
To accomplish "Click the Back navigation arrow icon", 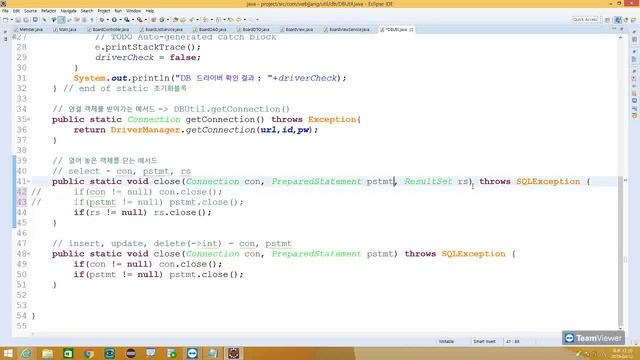I will click(x=238, y=20).
